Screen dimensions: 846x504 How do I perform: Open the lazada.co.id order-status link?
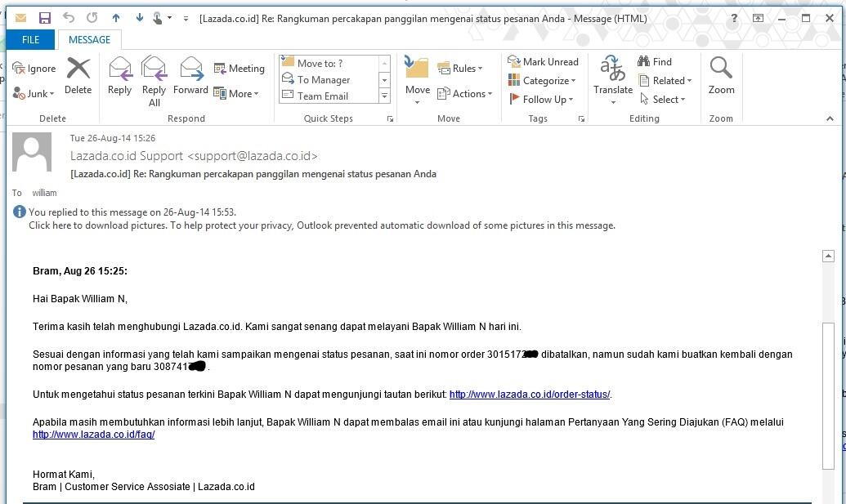pos(530,395)
